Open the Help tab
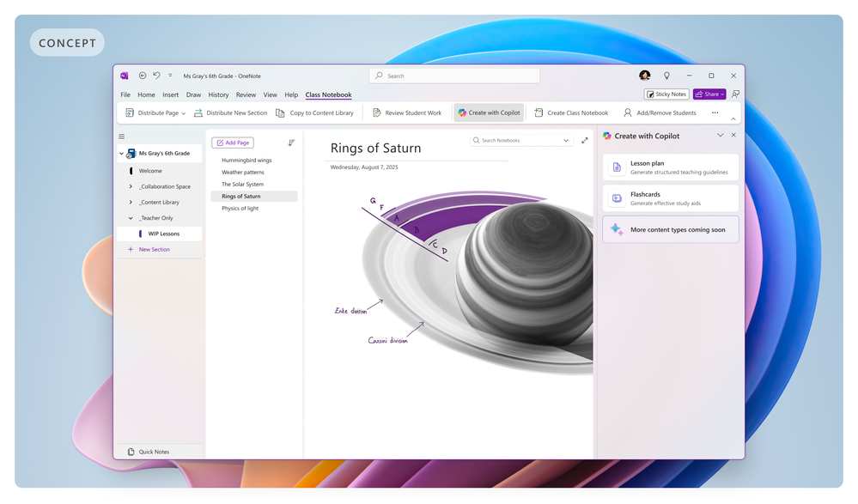 [x=291, y=94]
